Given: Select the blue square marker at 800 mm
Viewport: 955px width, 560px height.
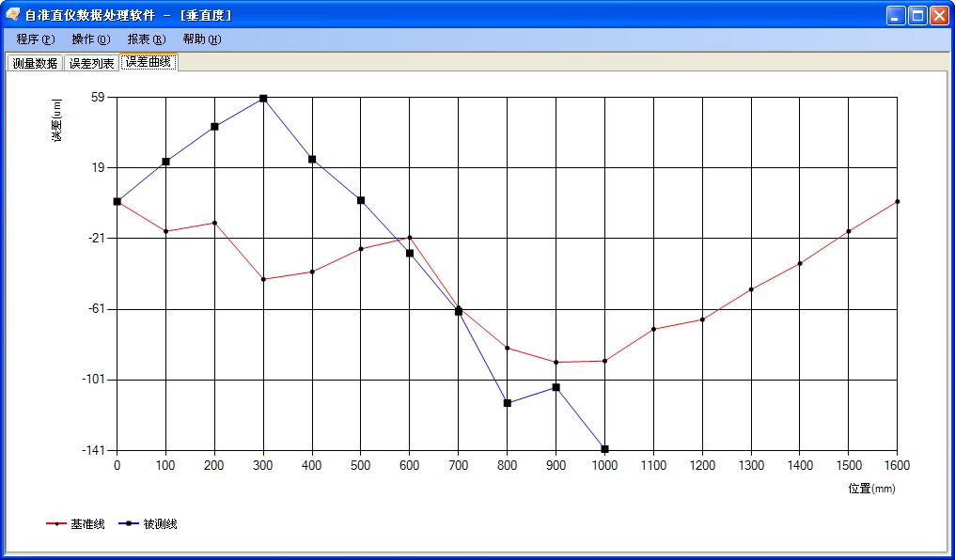Looking at the screenshot, I should pos(508,403).
